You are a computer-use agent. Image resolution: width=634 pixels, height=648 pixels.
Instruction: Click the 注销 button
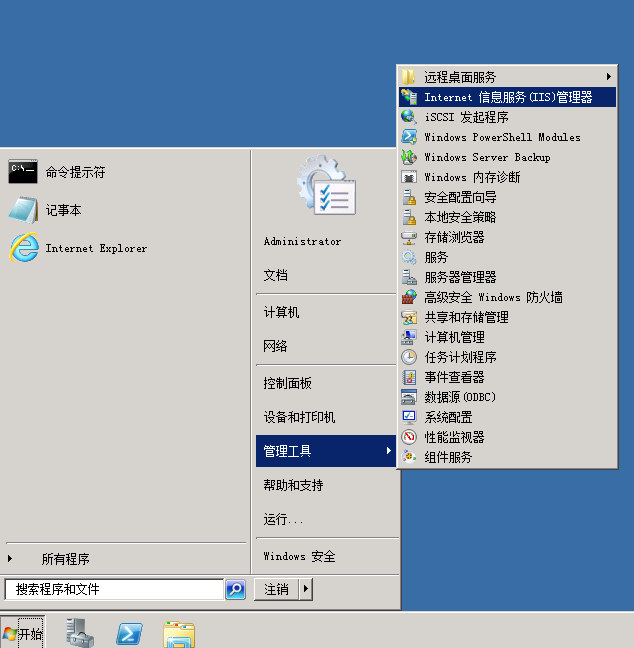coord(276,588)
